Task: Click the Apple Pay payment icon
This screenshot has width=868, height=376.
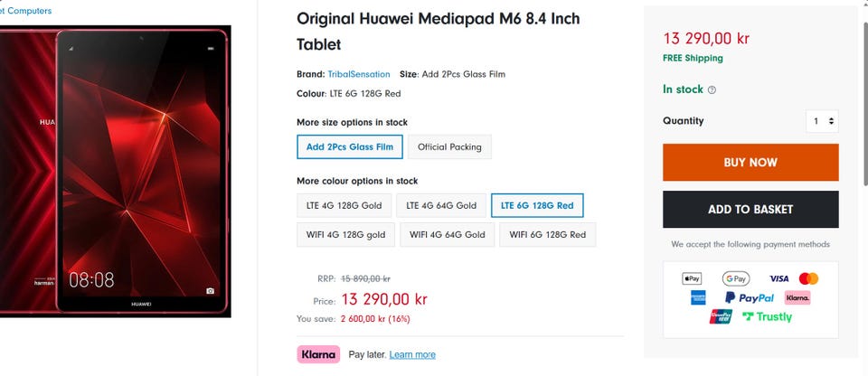Action: tap(692, 278)
